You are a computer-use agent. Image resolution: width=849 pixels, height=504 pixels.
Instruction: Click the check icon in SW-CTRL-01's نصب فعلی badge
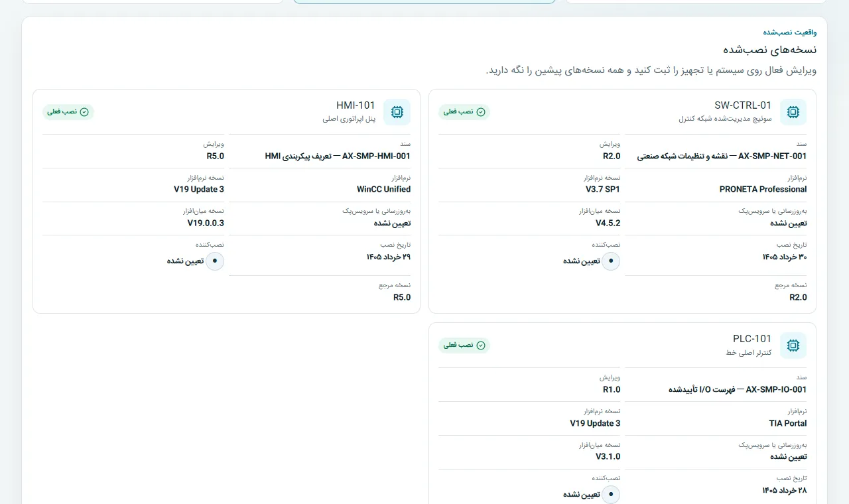[481, 112]
